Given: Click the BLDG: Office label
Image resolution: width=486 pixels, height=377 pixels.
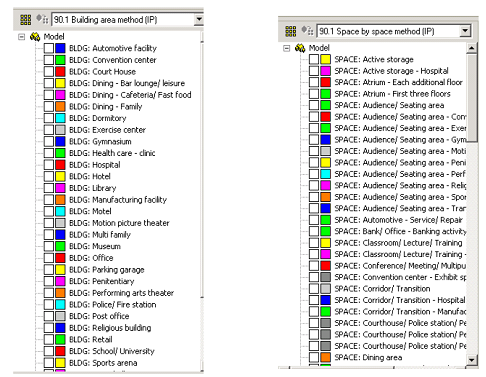Looking at the screenshot, I should pos(91,258).
